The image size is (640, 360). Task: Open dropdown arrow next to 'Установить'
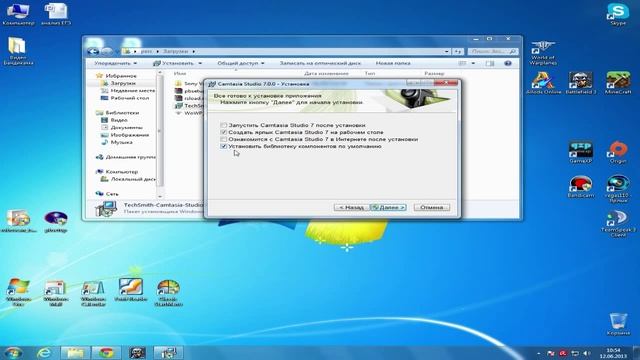pos(200,63)
